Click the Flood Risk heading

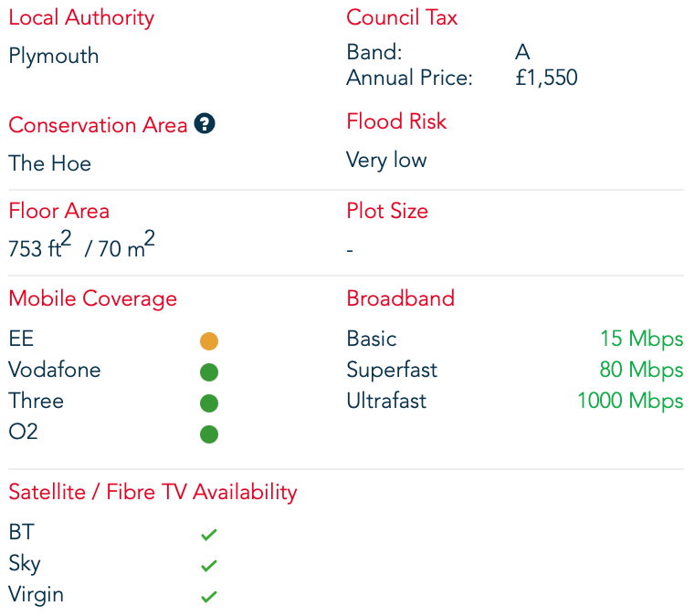tap(396, 121)
